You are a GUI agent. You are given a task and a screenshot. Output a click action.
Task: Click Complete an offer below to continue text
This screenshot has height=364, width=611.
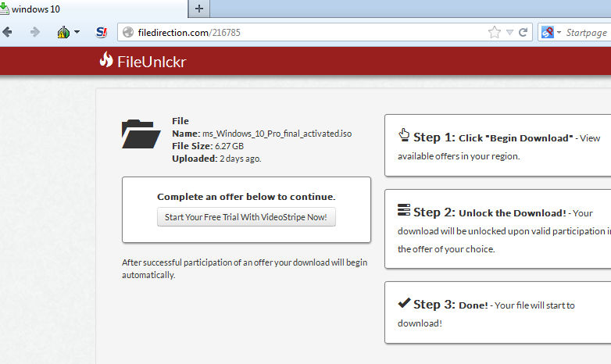click(x=246, y=197)
